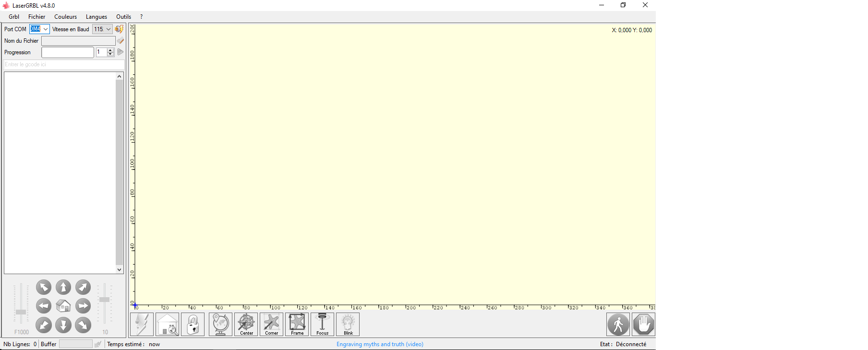Click the green run program play arrow
Image resolution: width=868 pixels, height=350 pixels.
coord(121,52)
